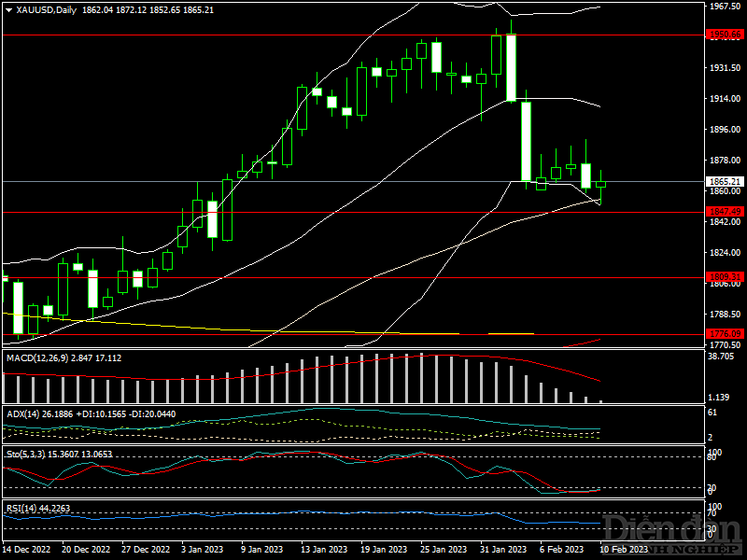Click the red 1950.66 price level tag

[725, 35]
